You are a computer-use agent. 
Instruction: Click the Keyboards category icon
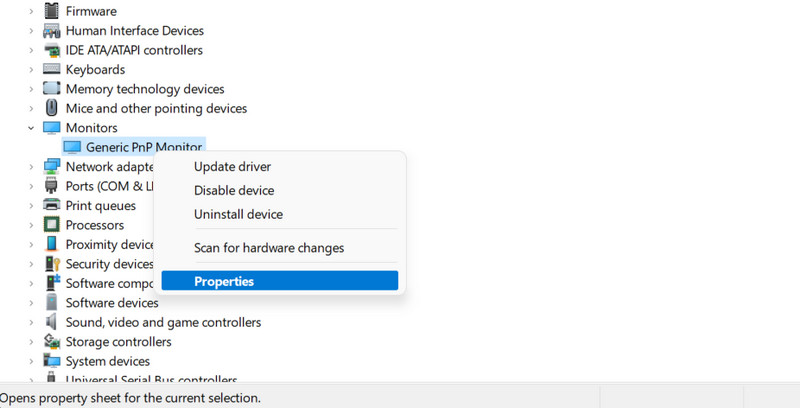(x=52, y=70)
